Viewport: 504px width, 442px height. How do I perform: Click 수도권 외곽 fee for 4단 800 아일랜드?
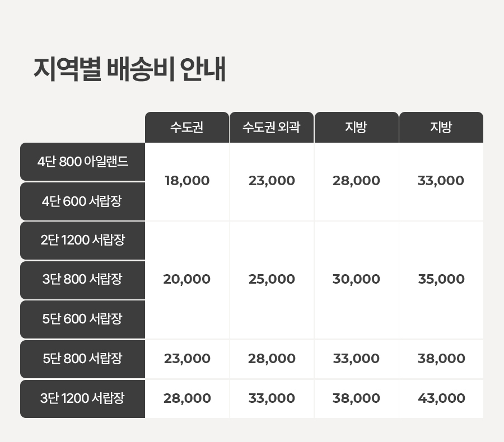(272, 181)
